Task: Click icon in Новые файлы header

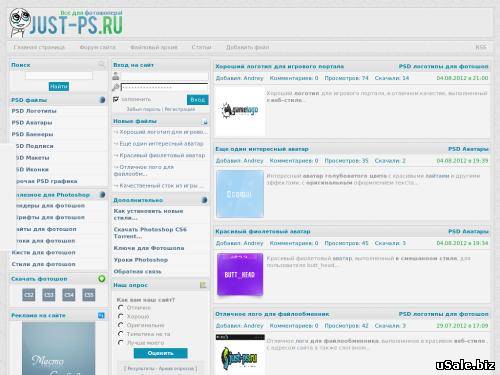Action: [204, 122]
